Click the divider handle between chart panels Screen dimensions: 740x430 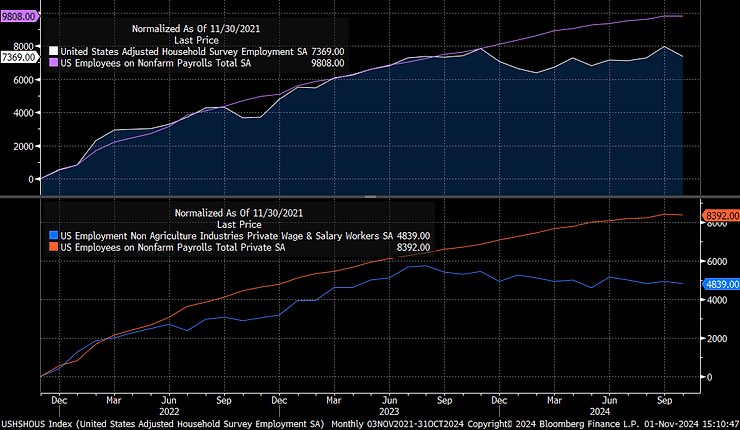tap(370, 197)
